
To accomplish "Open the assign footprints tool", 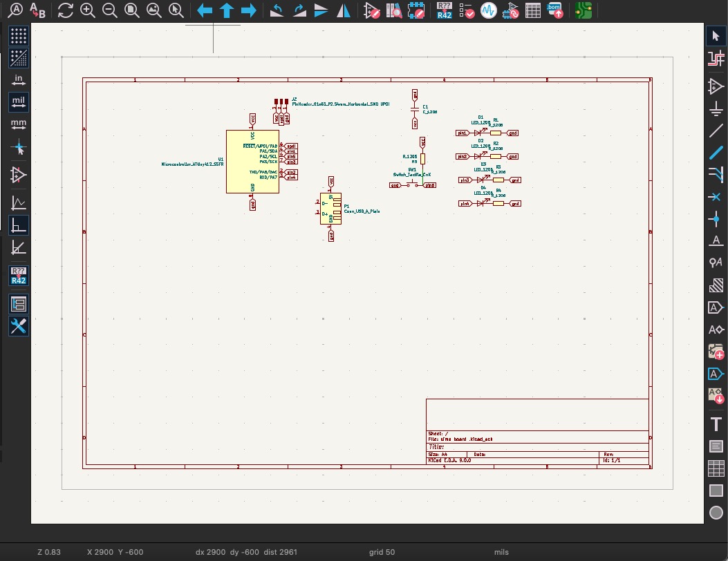I will coord(511,10).
